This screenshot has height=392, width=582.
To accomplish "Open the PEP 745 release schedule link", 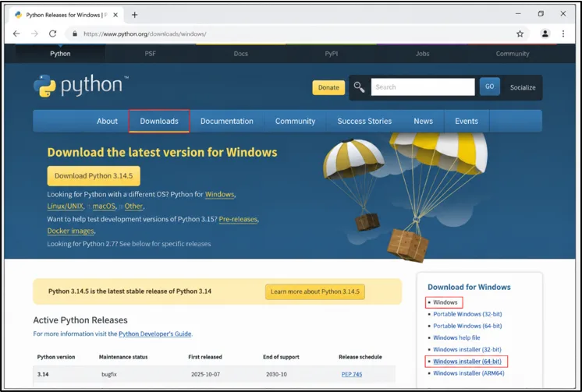I will click(x=352, y=374).
